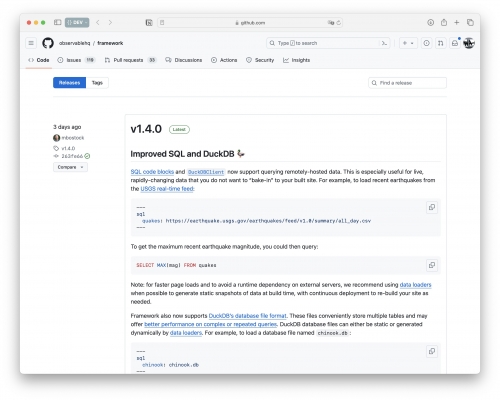500x400 pixels.
Task: Open the page reader icon in address bar
Action: click(162, 23)
